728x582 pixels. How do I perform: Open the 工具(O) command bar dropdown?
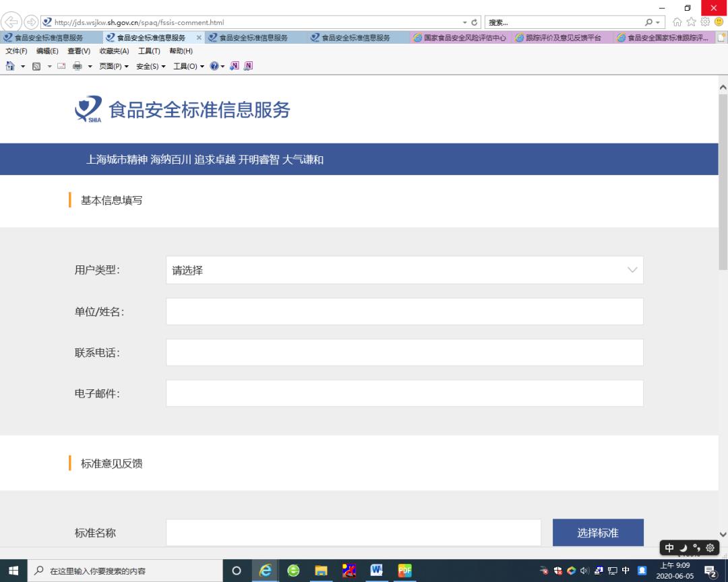[189, 67]
